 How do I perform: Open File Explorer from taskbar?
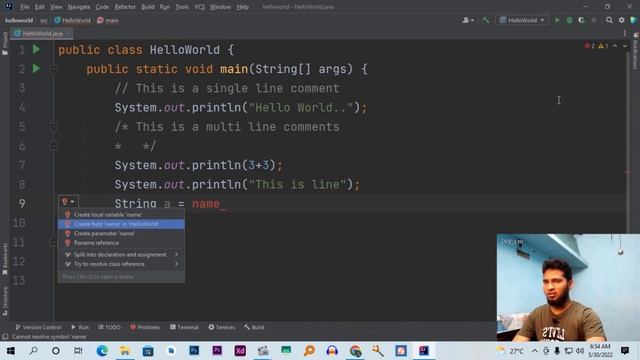[x=125, y=351]
